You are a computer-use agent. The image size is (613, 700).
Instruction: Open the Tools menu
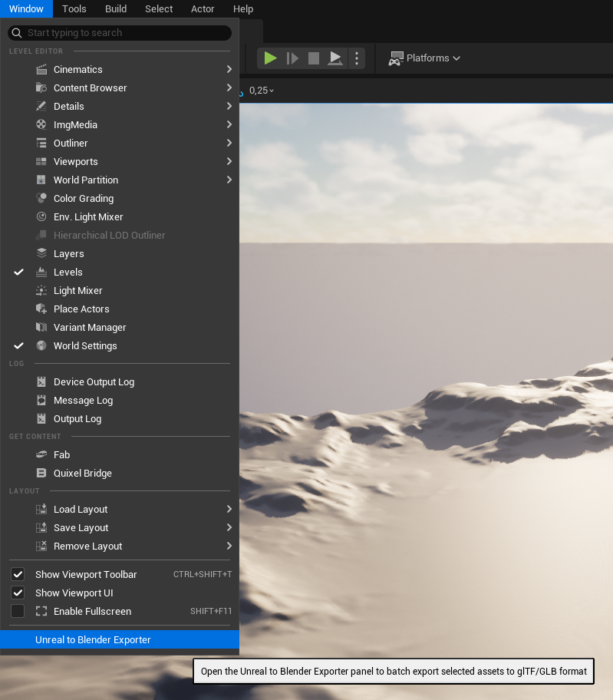(74, 9)
